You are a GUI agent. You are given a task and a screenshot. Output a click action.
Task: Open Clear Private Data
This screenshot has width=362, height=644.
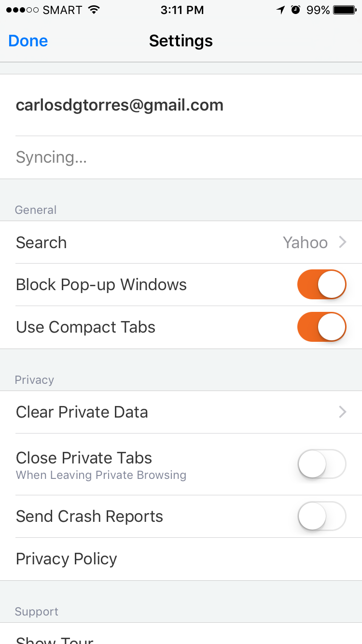(82, 412)
